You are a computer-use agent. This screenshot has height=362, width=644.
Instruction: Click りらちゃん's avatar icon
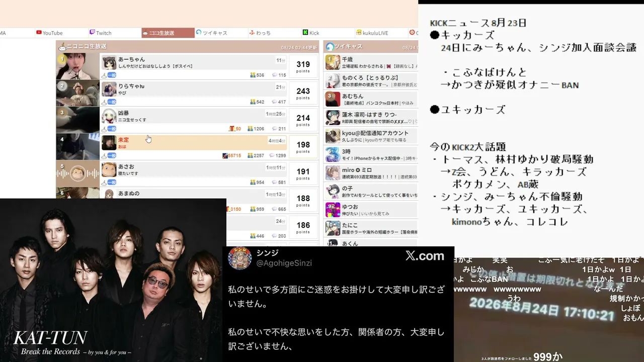[109, 89]
